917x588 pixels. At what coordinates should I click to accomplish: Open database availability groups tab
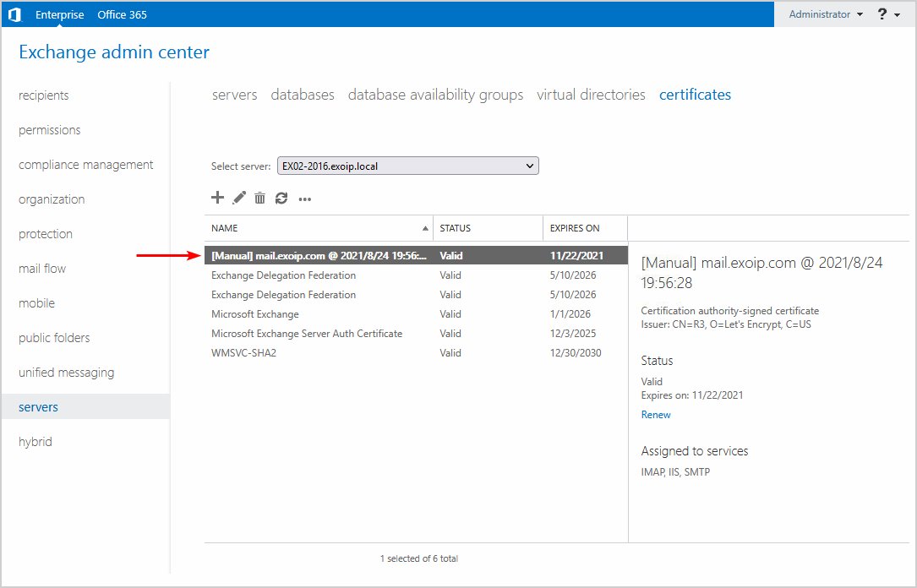pos(436,95)
